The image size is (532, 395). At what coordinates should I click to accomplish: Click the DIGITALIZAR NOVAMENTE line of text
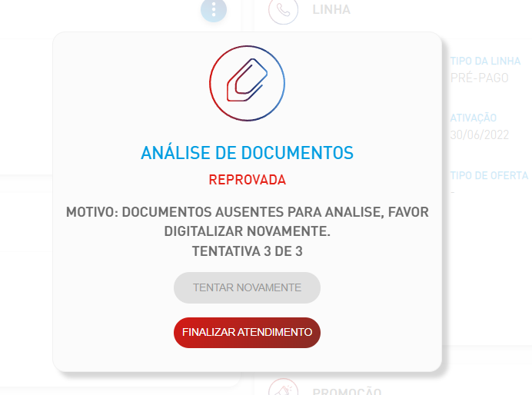(248, 231)
